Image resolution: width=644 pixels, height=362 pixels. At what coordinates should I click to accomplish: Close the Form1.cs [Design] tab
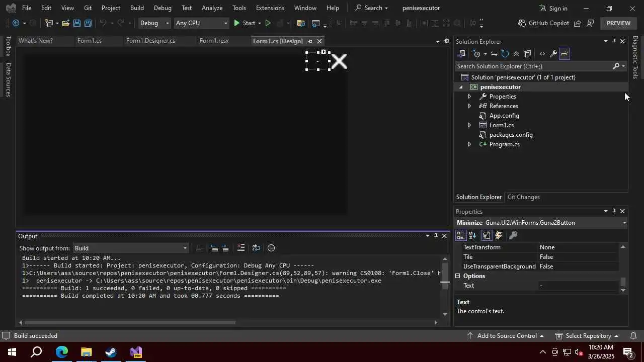click(x=319, y=41)
